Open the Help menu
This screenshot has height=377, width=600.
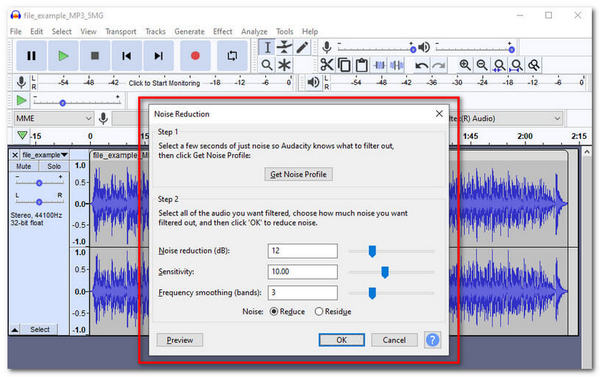[310, 31]
